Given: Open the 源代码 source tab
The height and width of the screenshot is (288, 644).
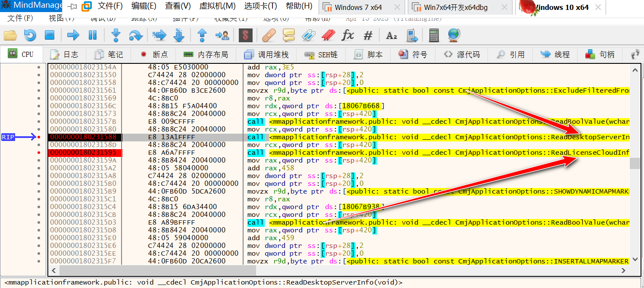Looking at the screenshot, I should [x=462, y=54].
